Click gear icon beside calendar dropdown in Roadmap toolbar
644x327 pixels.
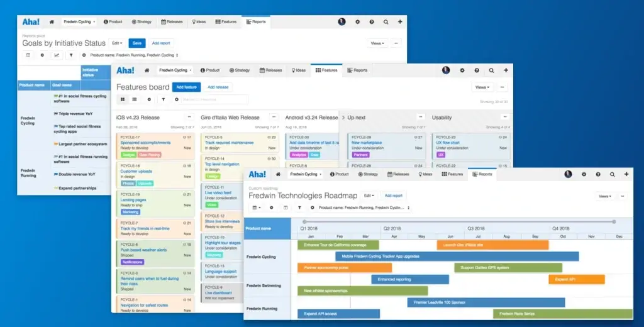pyautogui.click(x=272, y=208)
